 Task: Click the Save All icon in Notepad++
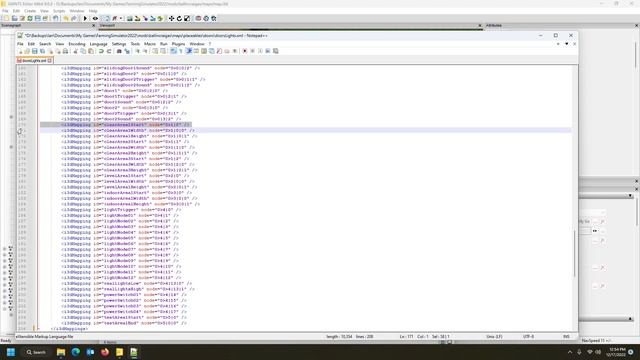click(42, 51)
